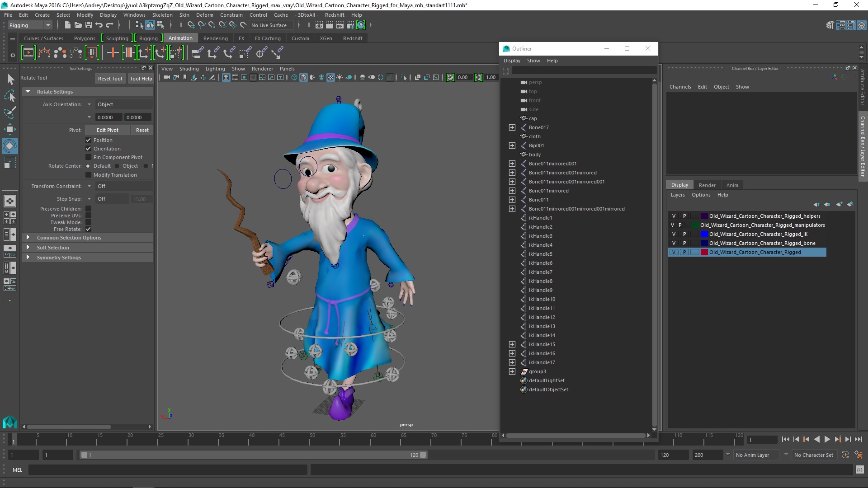Viewport: 868px width, 488px height.
Task: Toggle the Position pivot checkbox
Action: [89, 140]
